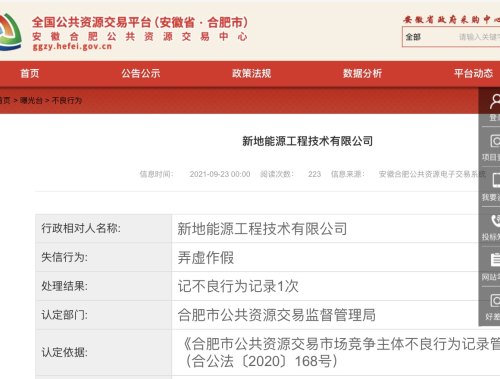Click the ggzy.hefei.gov.cn address text
Image resolution: width=500 pixels, height=379 pixels.
pyautogui.click(x=72, y=47)
